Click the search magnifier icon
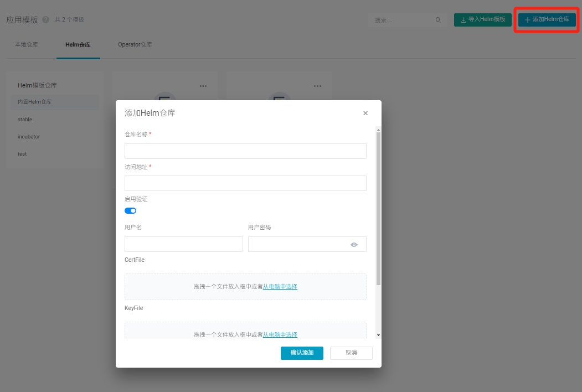This screenshot has width=582, height=392. pos(438,20)
